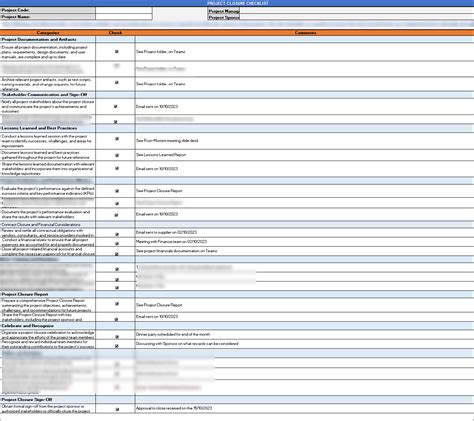This screenshot has height=421, width=474.
Task: Click Document lessons learned and best practices cell
Action: (x=48, y=155)
